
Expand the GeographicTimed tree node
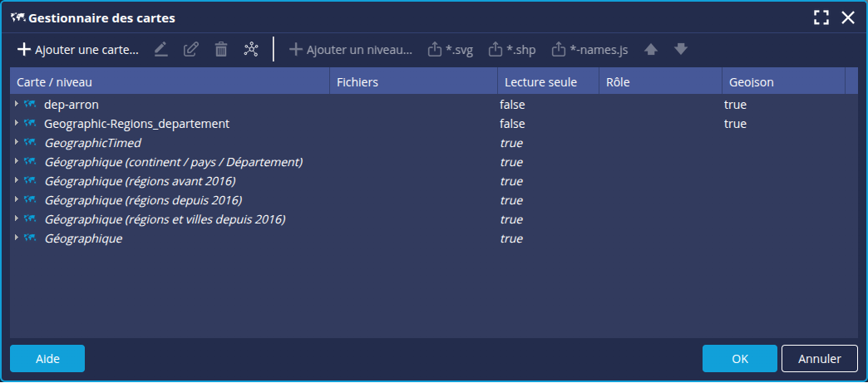(17, 143)
